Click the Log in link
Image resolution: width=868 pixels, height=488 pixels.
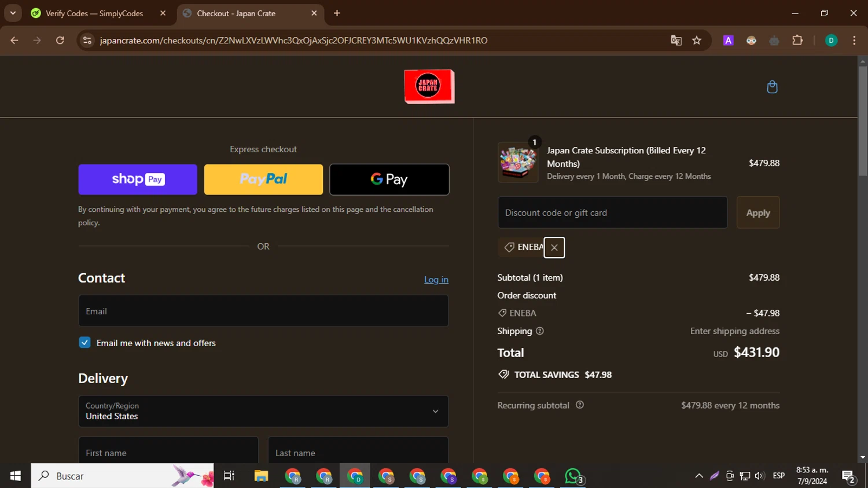pos(436,280)
